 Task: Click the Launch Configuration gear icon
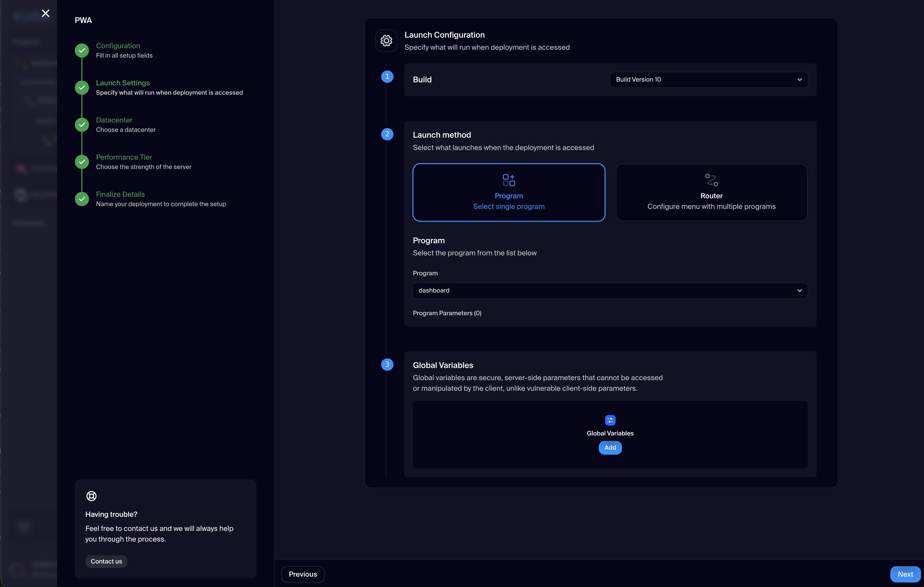pos(386,41)
